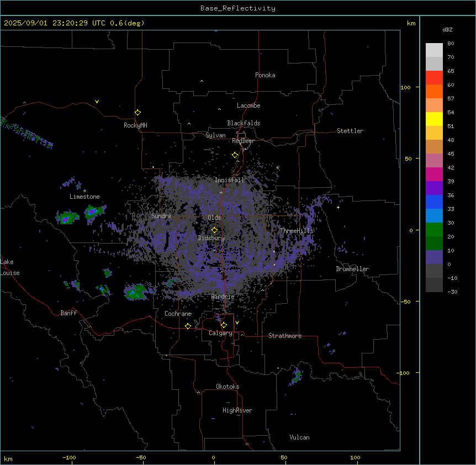Click the Sylvan label
Viewport: 476px width, 465px height.
(215, 135)
